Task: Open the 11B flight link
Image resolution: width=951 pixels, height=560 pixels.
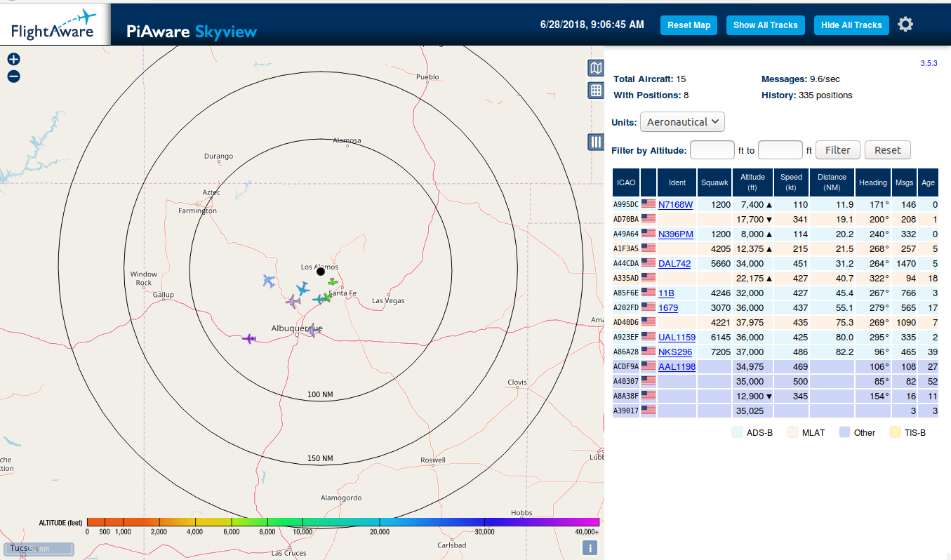Action: (666, 293)
